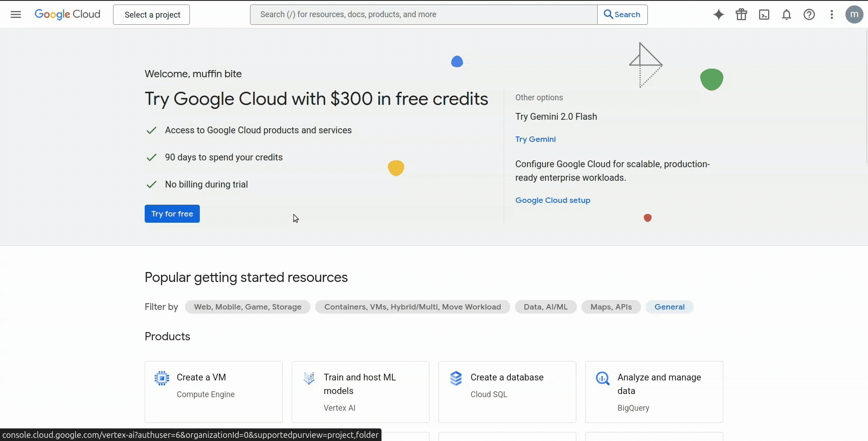
Task: Toggle the Web, Mobile, Game, Storage filter
Action: pos(247,307)
